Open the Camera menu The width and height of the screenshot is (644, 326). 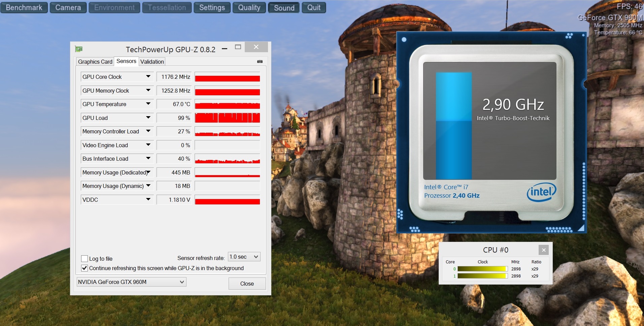point(68,7)
